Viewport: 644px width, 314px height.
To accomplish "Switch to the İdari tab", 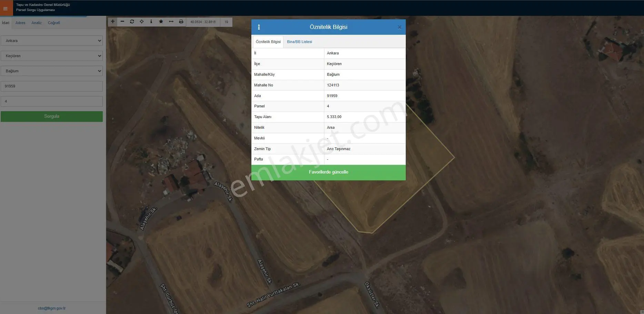I will pos(6,23).
